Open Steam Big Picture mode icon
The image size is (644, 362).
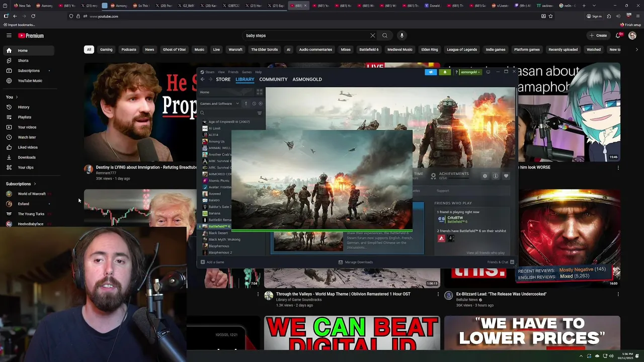pos(488,72)
